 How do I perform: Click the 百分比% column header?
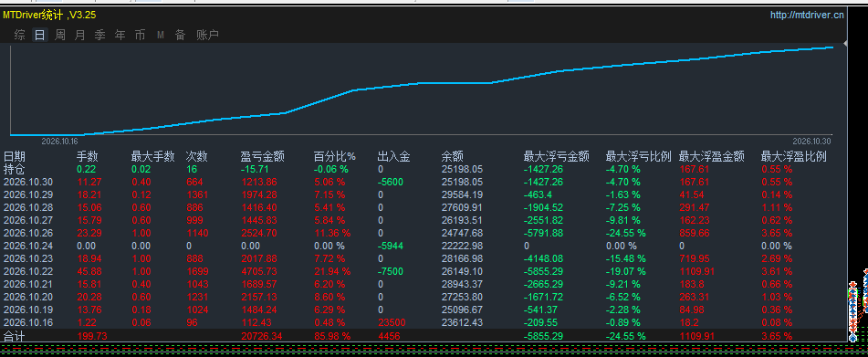[x=335, y=157]
